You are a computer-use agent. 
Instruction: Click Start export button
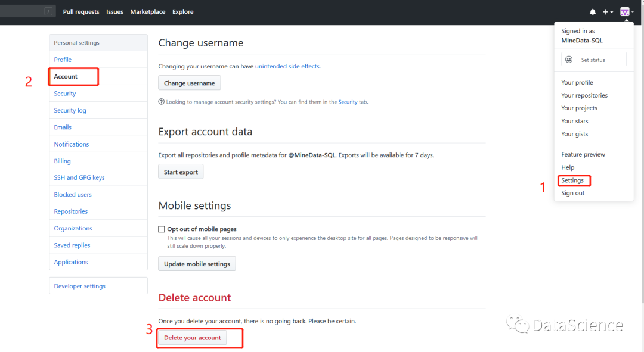(181, 172)
